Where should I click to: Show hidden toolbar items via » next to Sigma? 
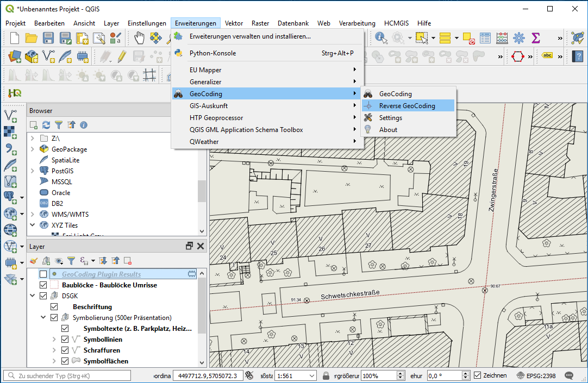560,38
